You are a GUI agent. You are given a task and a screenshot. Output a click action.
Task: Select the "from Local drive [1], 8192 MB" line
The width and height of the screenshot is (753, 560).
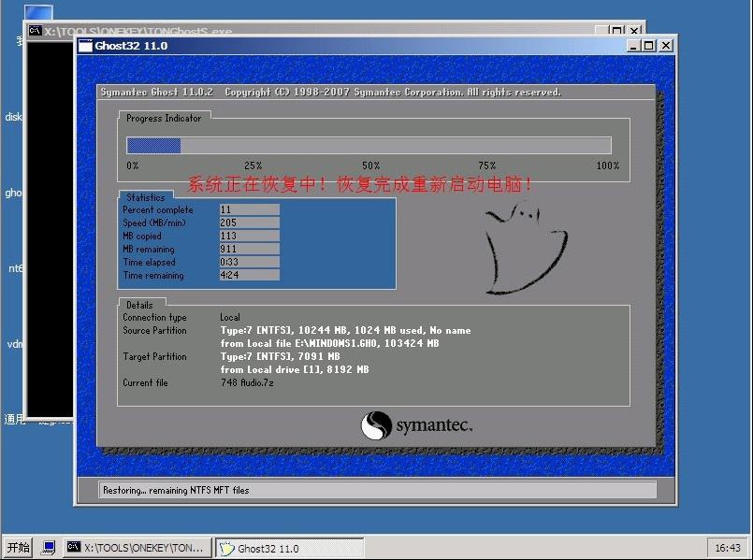point(295,369)
